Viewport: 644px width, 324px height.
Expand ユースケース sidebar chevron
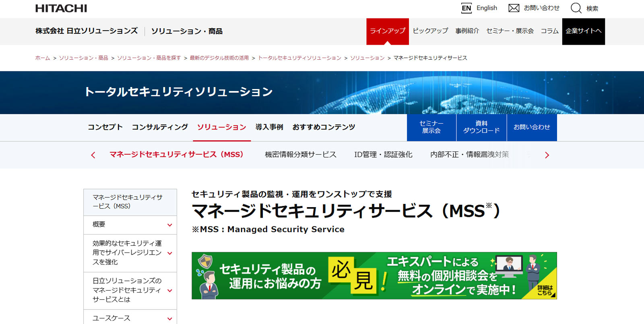[170, 319]
